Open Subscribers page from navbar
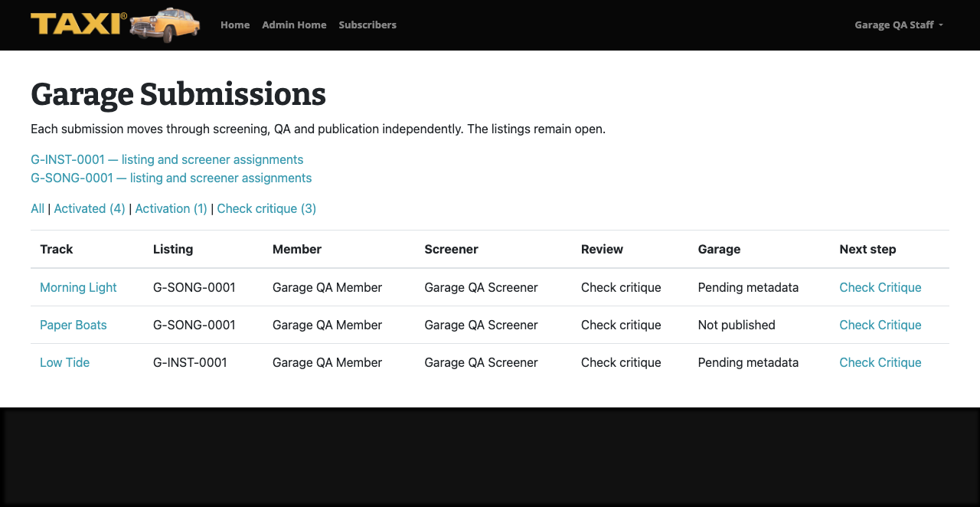980x507 pixels. tap(367, 25)
